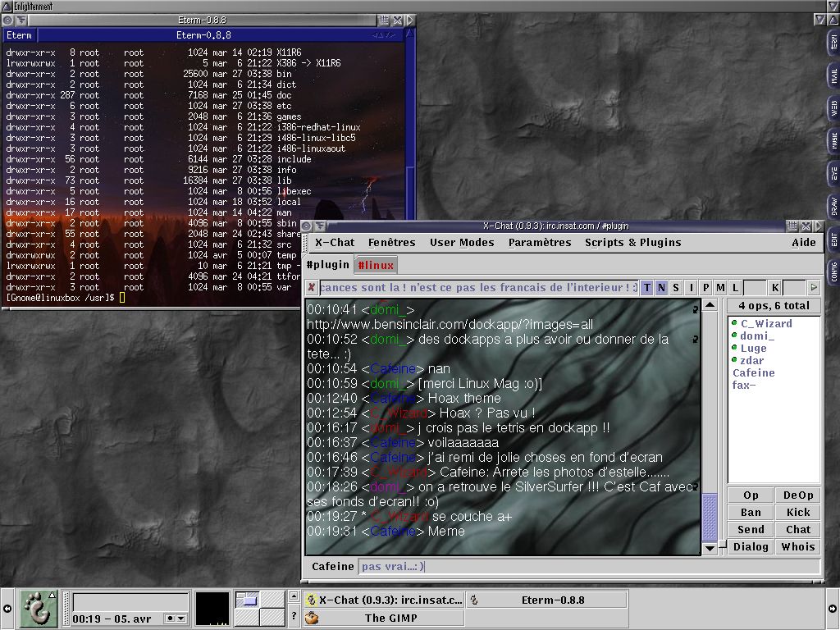Open the EDIT launcher in the right dock

click(x=833, y=240)
